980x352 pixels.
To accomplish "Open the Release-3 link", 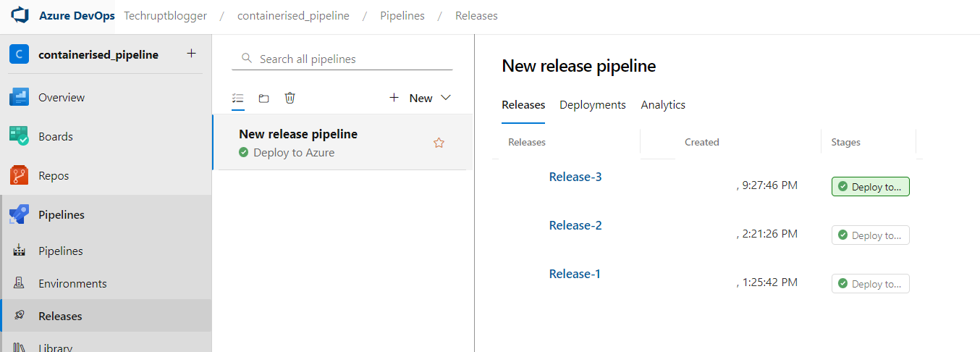I will pyautogui.click(x=575, y=177).
